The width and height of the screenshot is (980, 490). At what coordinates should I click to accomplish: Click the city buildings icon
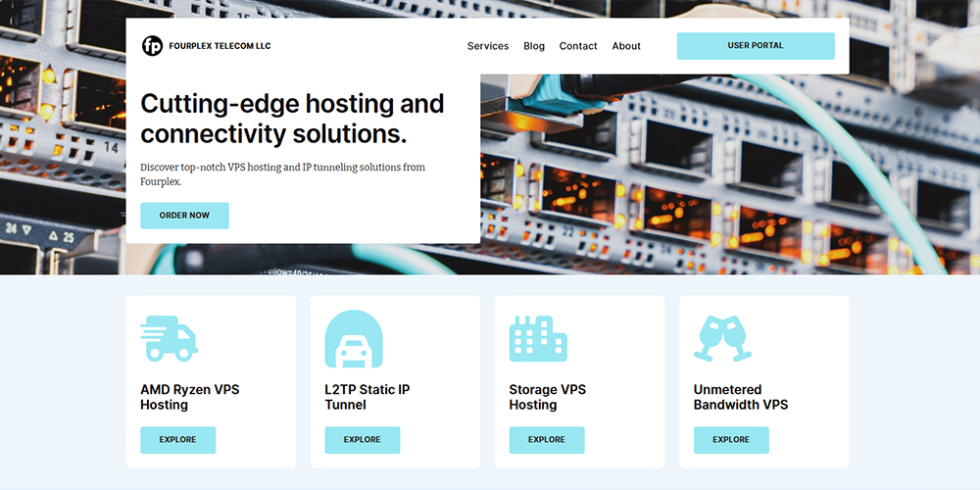coord(538,338)
